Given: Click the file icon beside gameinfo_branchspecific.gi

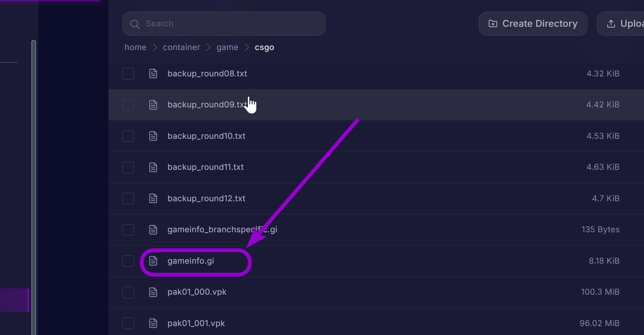Looking at the screenshot, I should click(x=153, y=230).
